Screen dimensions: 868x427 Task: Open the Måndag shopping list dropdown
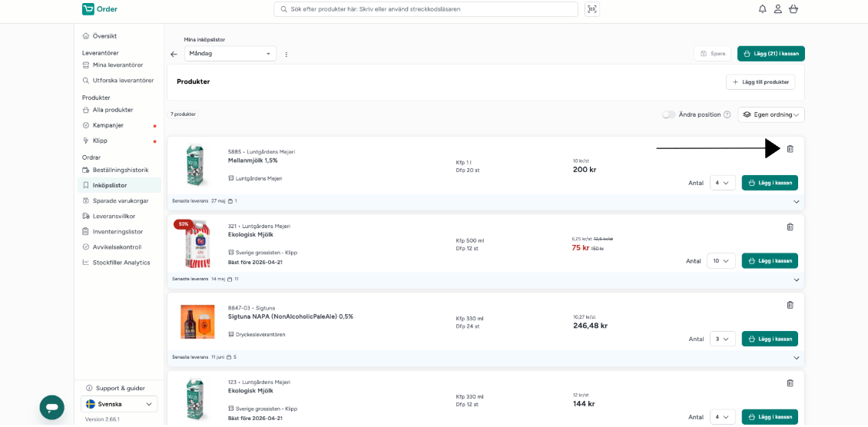[230, 54]
